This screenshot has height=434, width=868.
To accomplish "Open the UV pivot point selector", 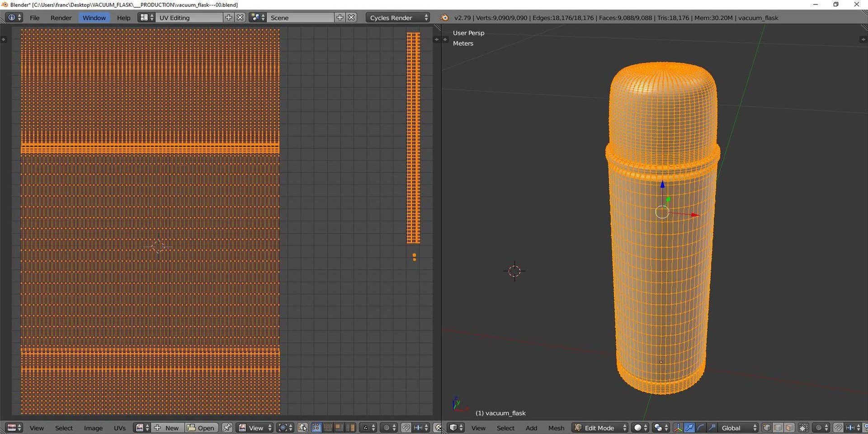I will (x=285, y=428).
